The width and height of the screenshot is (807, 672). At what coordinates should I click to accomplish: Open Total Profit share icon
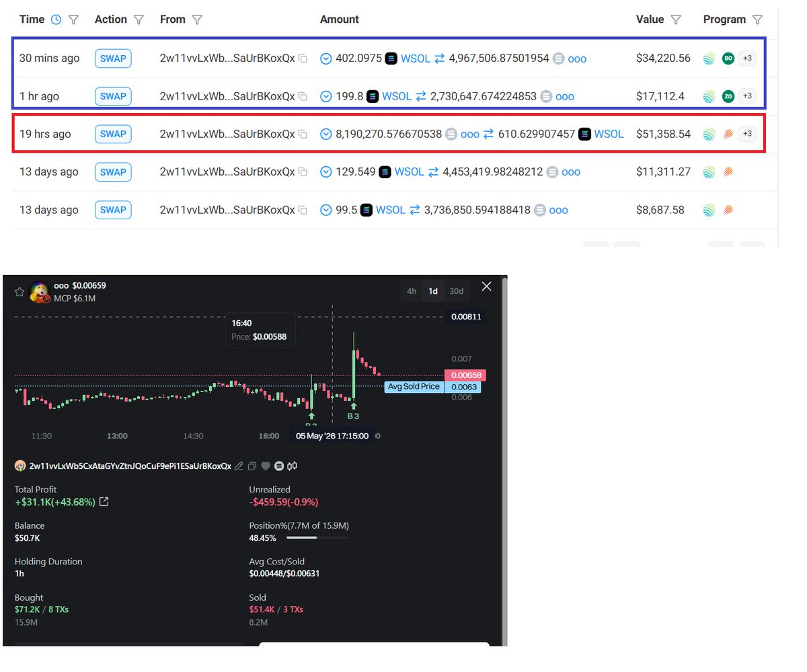point(104,502)
